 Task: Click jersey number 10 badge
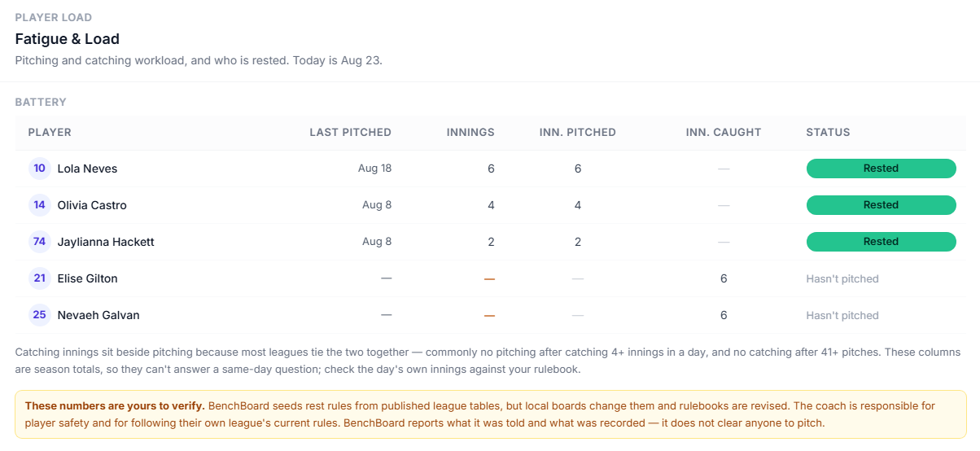[40, 169]
